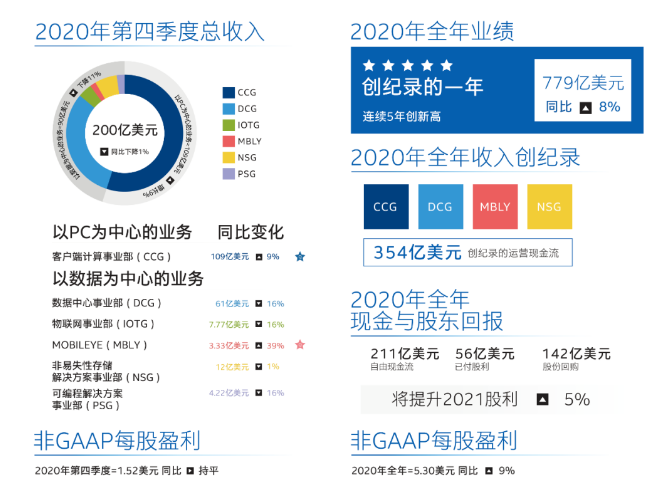Viewport: 663px width, 494px height.
Task: Click the 12亿美元 value
Action: pyautogui.click(x=232, y=367)
